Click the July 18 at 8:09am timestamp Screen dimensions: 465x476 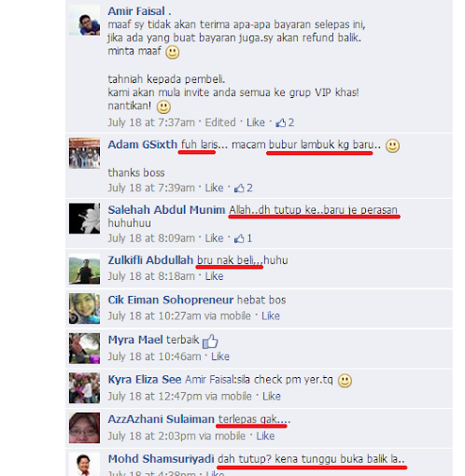[x=151, y=238]
